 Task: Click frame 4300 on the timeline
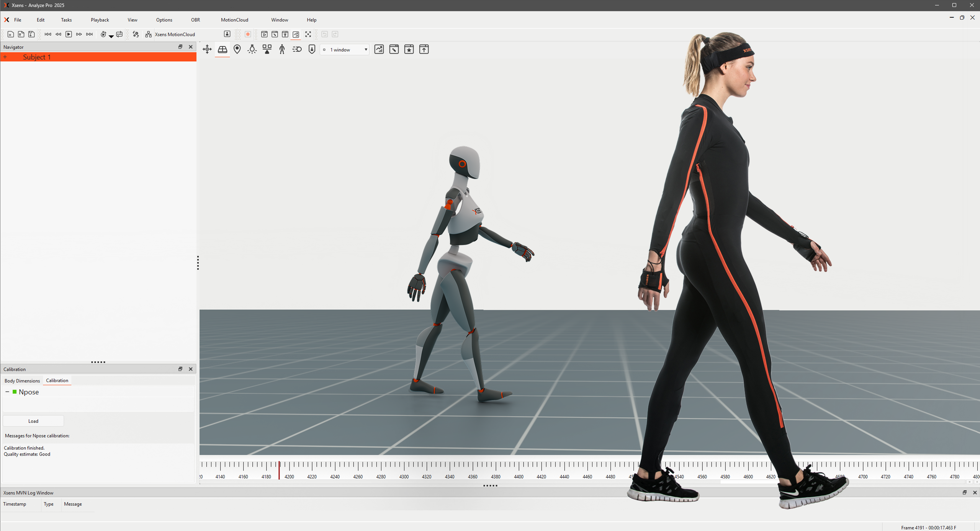point(404,477)
